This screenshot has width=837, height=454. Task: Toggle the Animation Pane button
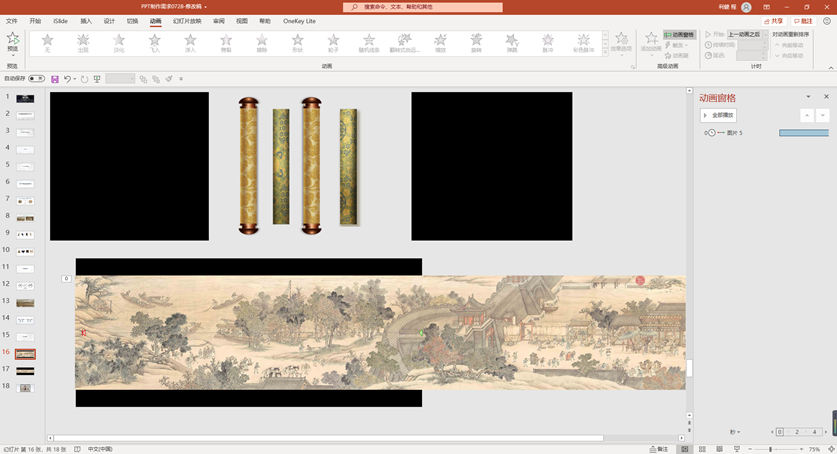tap(679, 34)
